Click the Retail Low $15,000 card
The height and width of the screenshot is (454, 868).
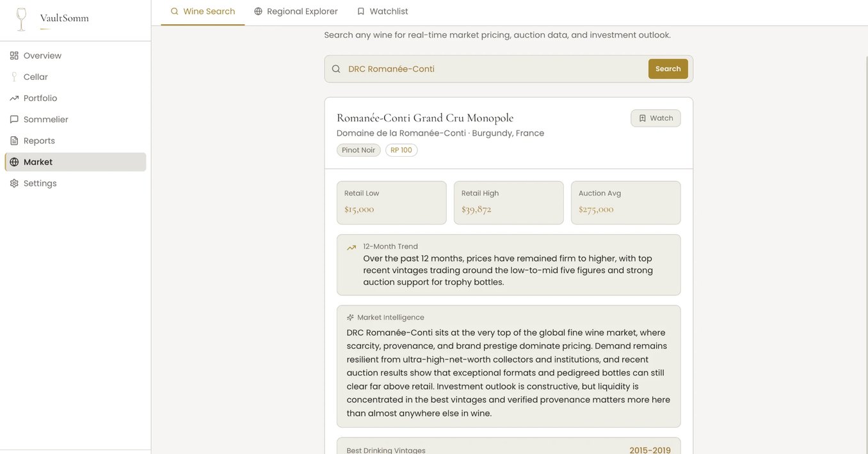pos(392,203)
